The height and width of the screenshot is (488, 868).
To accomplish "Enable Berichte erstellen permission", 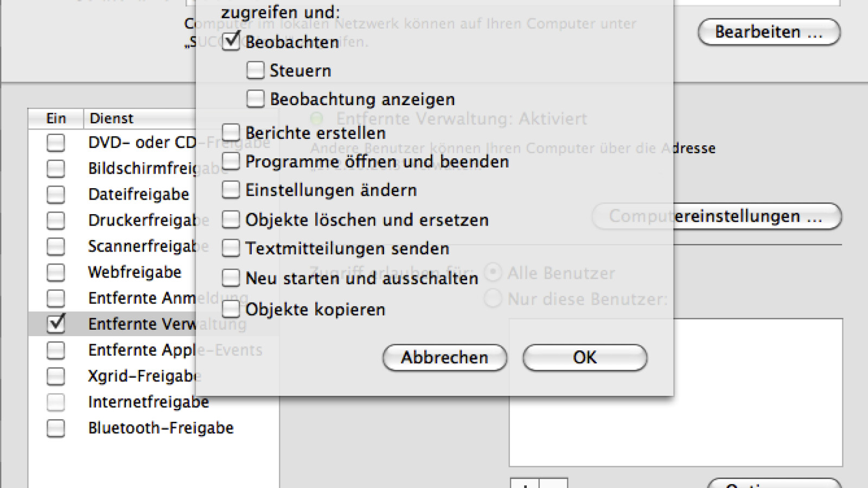I will (231, 132).
